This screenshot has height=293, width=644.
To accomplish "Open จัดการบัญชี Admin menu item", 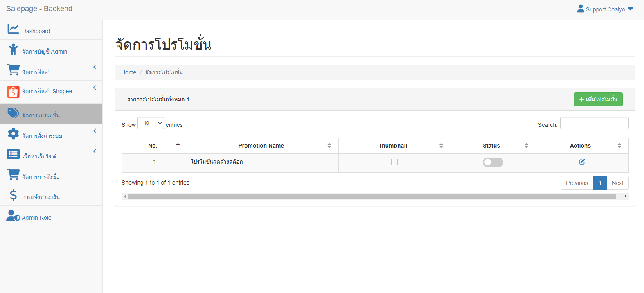I will point(45,52).
